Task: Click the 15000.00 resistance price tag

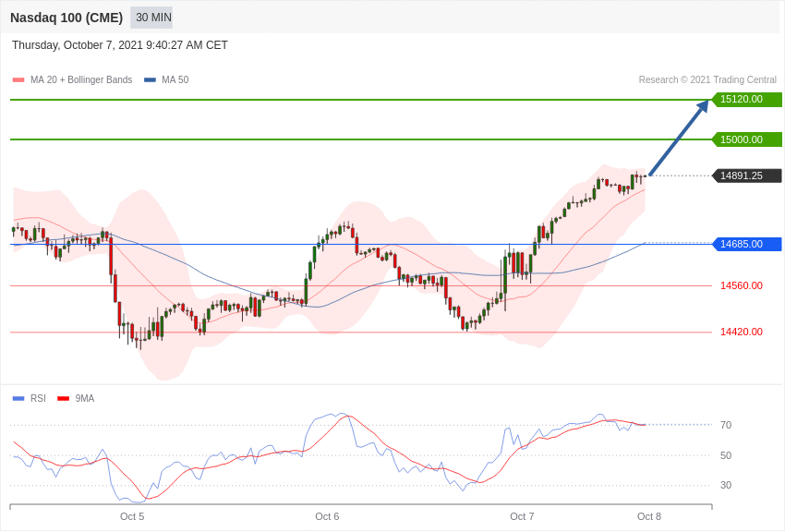Action: [746, 139]
